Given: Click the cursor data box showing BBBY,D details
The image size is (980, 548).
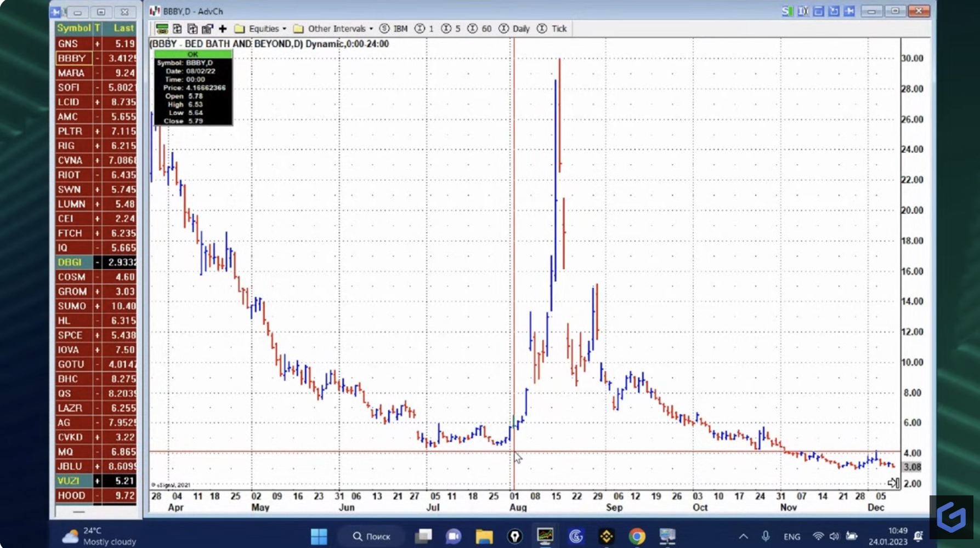Looking at the screenshot, I should pos(193,88).
